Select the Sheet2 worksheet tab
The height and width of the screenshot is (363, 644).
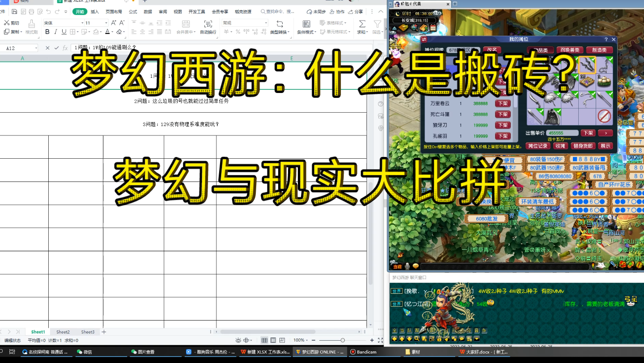click(63, 332)
